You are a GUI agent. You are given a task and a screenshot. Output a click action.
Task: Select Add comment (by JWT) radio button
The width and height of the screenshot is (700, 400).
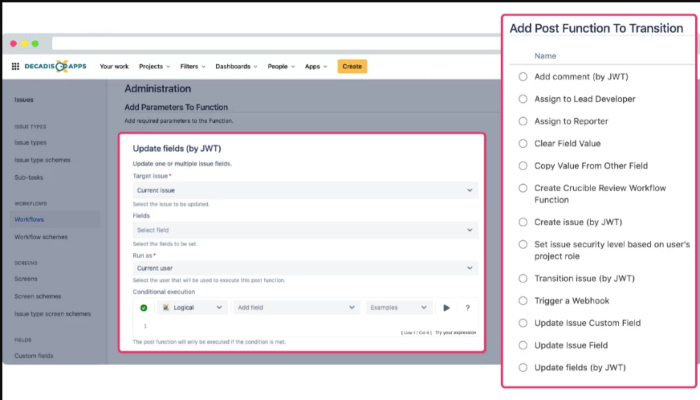[x=523, y=77]
